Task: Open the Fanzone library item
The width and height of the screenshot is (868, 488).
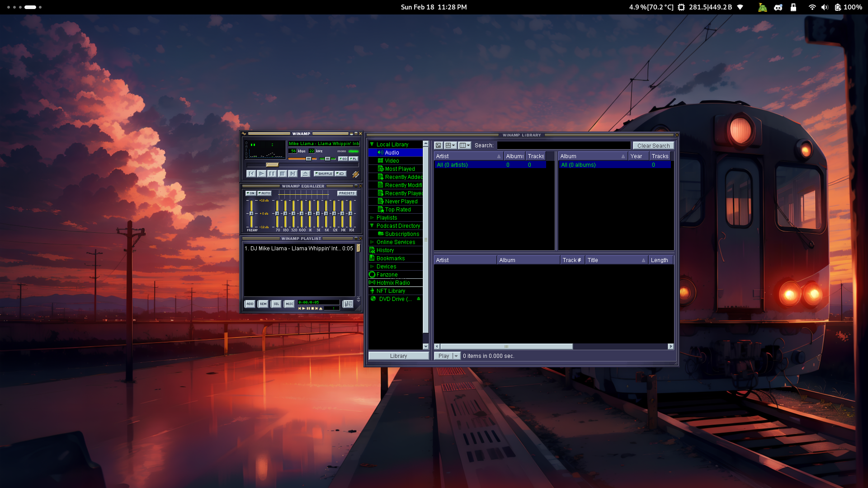Action: pos(387,275)
